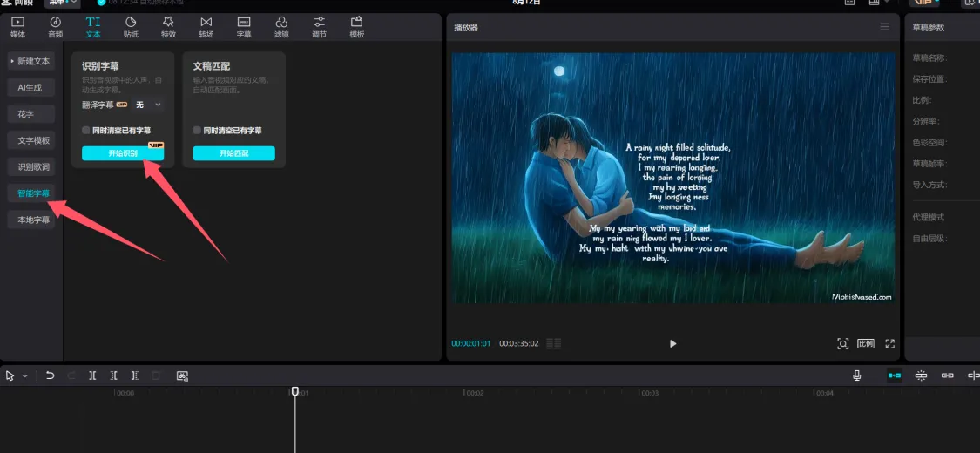Click the undo arrow in timeline toolbar
Image resolution: width=980 pixels, height=453 pixels.
[x=51, y=375]
